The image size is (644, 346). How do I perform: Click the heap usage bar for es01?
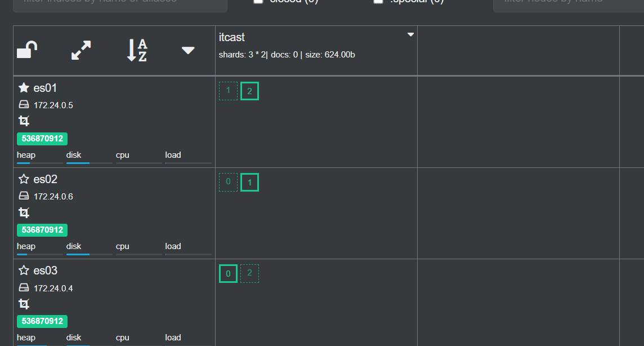pos(39,163)
